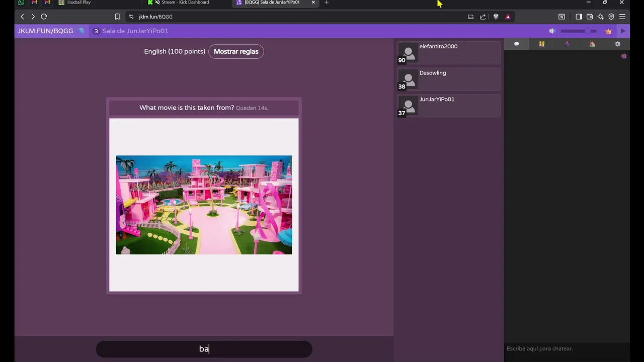Click the tag icon next to JKLM.FUN/BQGG

[x=82, y=31]
